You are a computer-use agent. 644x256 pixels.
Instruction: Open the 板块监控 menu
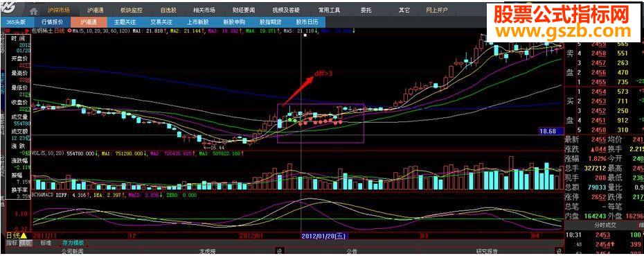(131, 10)
